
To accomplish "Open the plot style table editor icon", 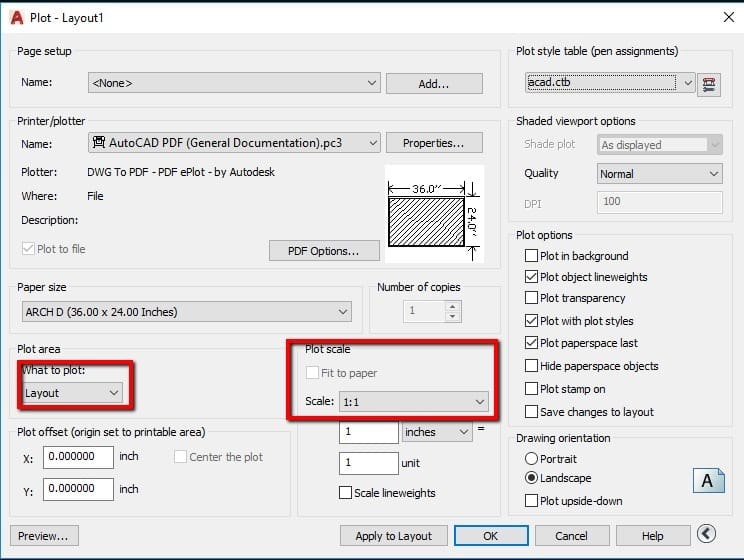I will (708, 84).
